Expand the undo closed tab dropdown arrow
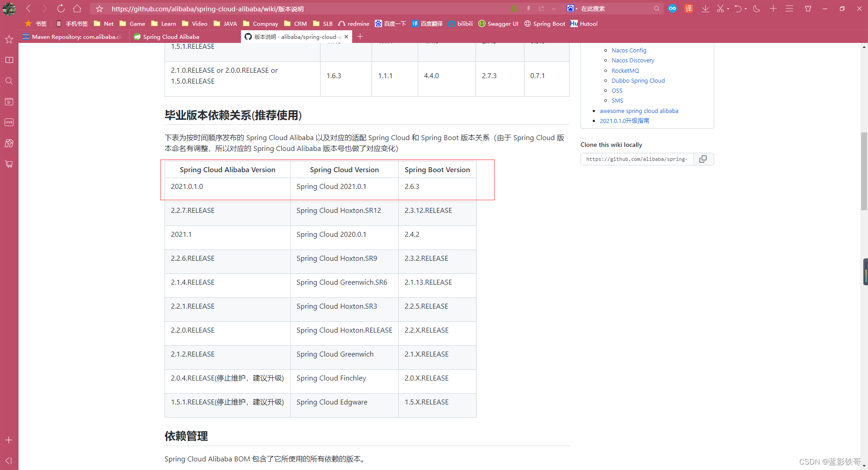This screenshot has width=868, height=470. [745, 9]
